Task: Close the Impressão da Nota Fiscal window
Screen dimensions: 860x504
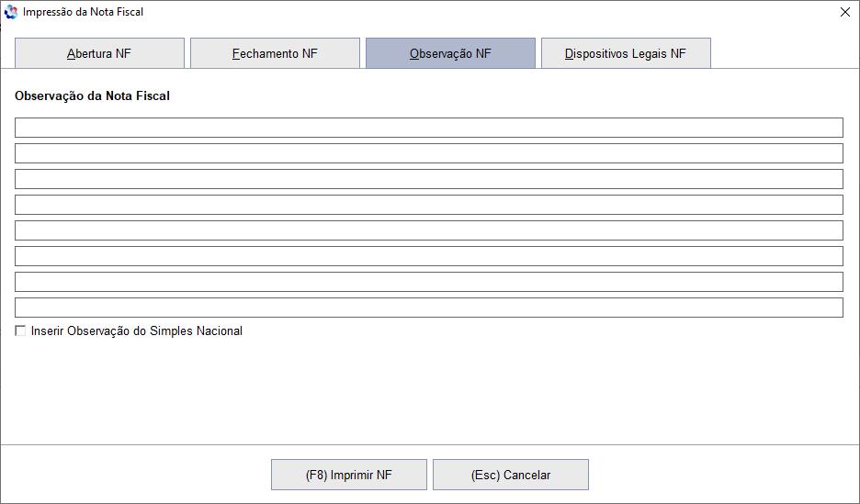Action: tap(845, 12)
